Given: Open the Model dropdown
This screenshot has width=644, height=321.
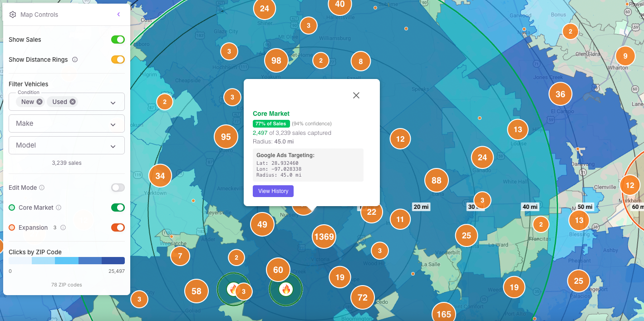Looking at the screenshot, I should coord(67,145).
